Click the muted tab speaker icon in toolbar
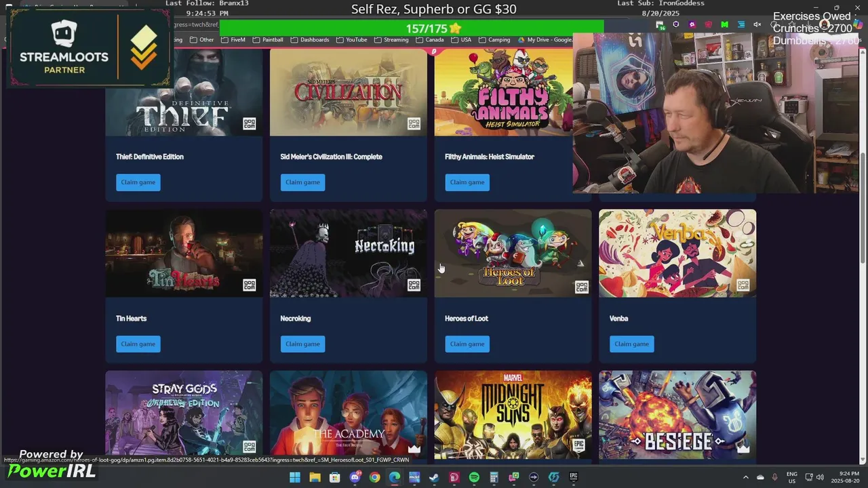Viewport: 868px width, 488px height. pos(757,24)
